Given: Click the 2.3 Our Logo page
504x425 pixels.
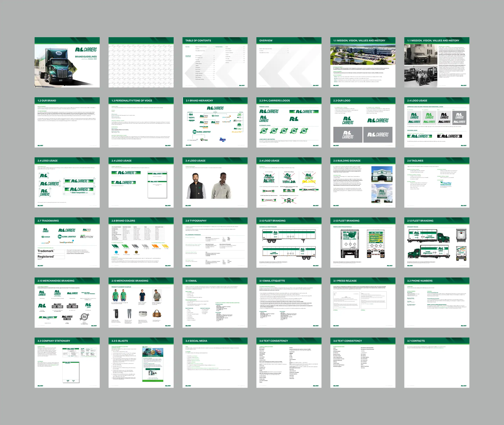Looking at the screenshot, I should 363,122.
